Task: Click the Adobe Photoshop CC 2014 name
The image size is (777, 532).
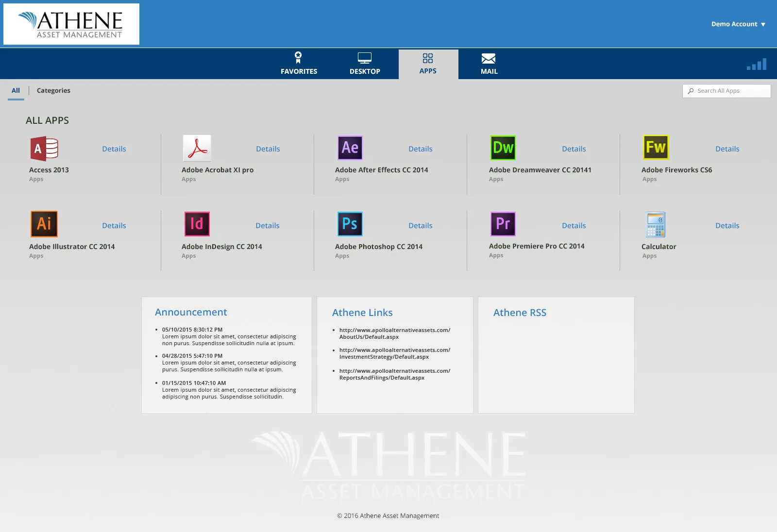Action: 379,247
